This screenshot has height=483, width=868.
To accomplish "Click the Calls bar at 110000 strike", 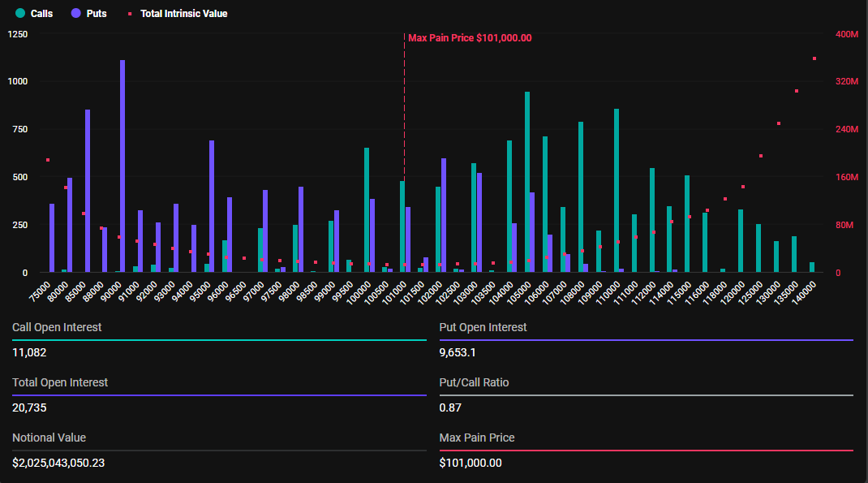I will point(617,191).
